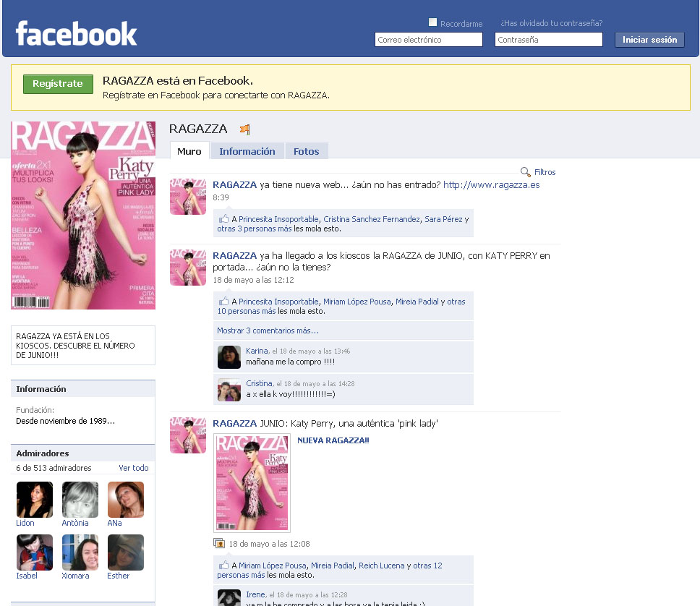Click Sara Pérez's name
The width and height of the screenshot is (700, 606).
443,219
